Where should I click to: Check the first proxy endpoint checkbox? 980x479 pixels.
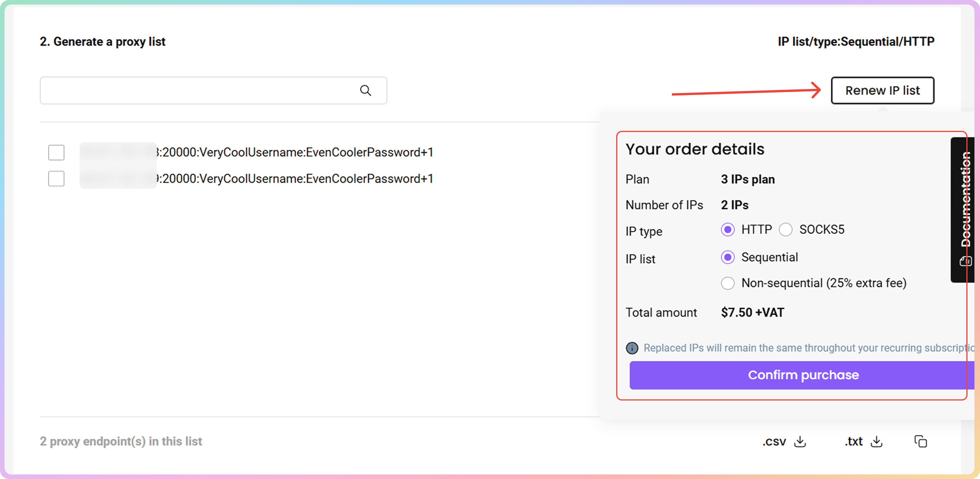pos(56,152)
